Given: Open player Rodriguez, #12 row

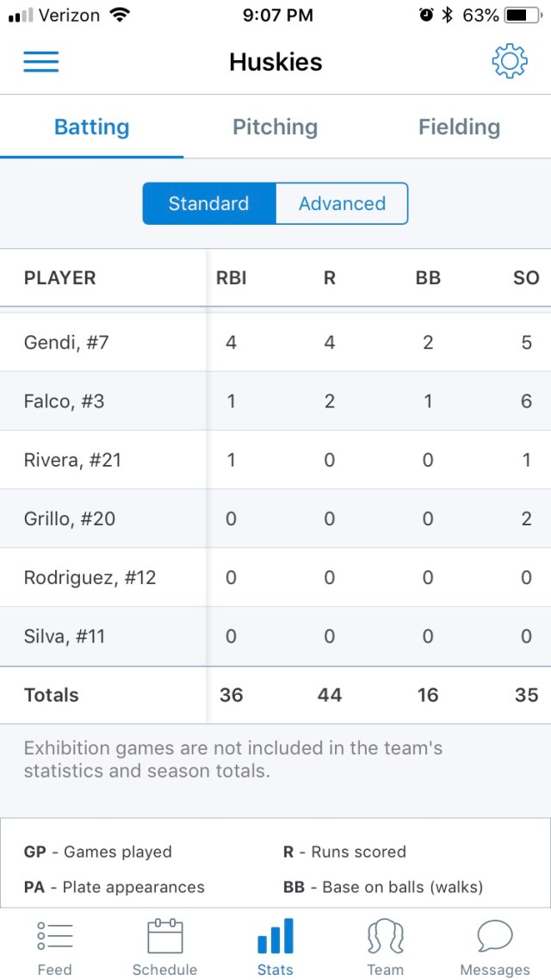Looking at the screenshot, I should pyautogui.click(x=90, y=577).
